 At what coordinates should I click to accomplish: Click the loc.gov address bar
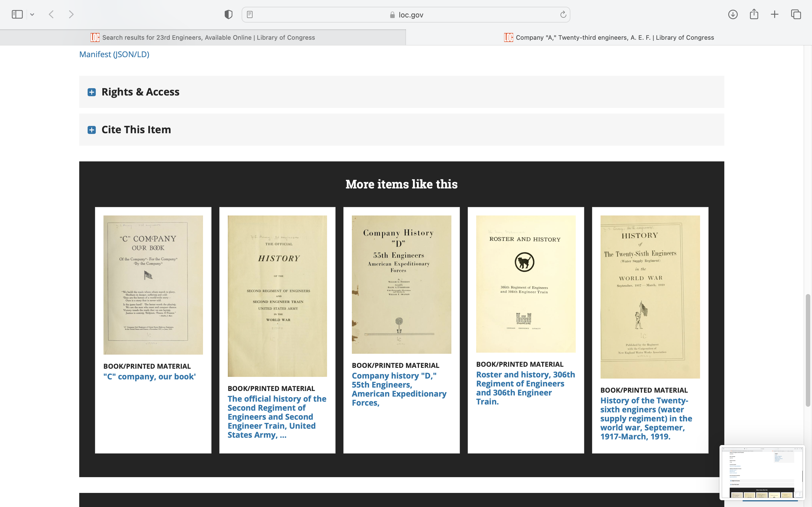point(406,15)
